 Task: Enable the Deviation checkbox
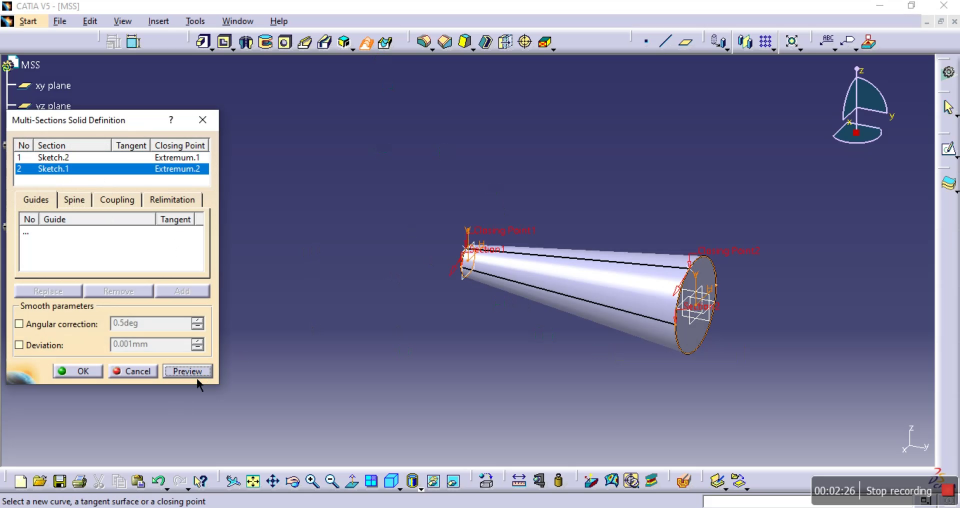point(19,345)
